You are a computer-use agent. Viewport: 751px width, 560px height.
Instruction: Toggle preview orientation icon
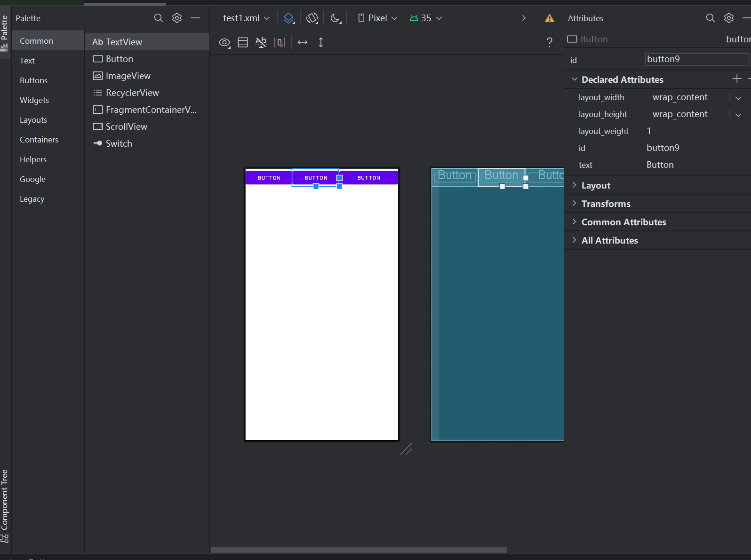(x=312, y=18)
